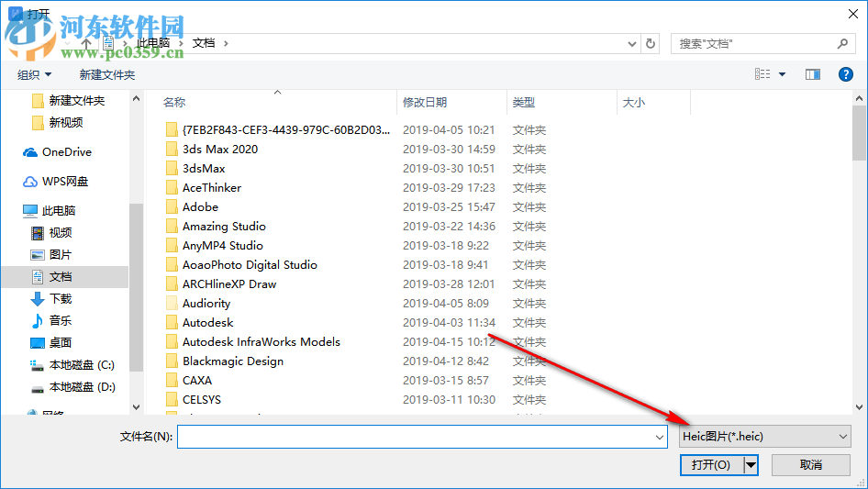Expand the 打开 button split arrow

(x=751, y=465)
